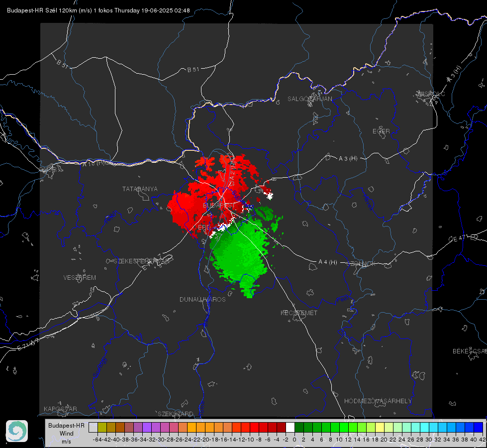Select the ÉRD town label
The width and height of the screenshot is (487, 448).
coord(204,227)
